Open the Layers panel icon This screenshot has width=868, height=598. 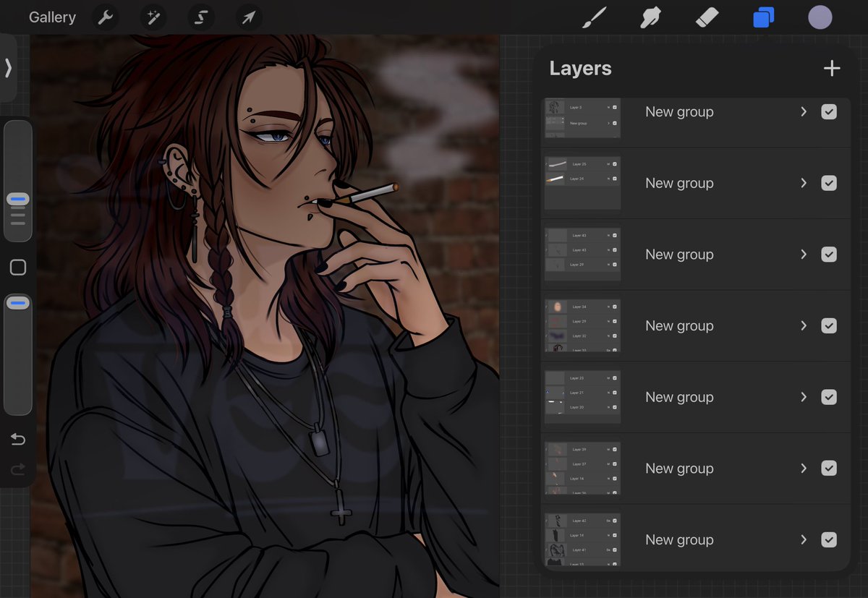click(x=763, y=17)
